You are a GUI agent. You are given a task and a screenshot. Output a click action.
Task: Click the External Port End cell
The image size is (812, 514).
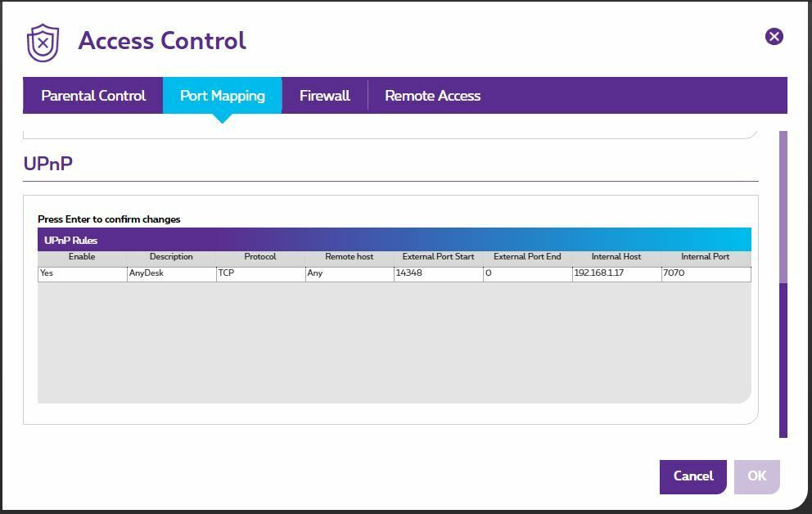pyautogui.click(x=527, y=273)
